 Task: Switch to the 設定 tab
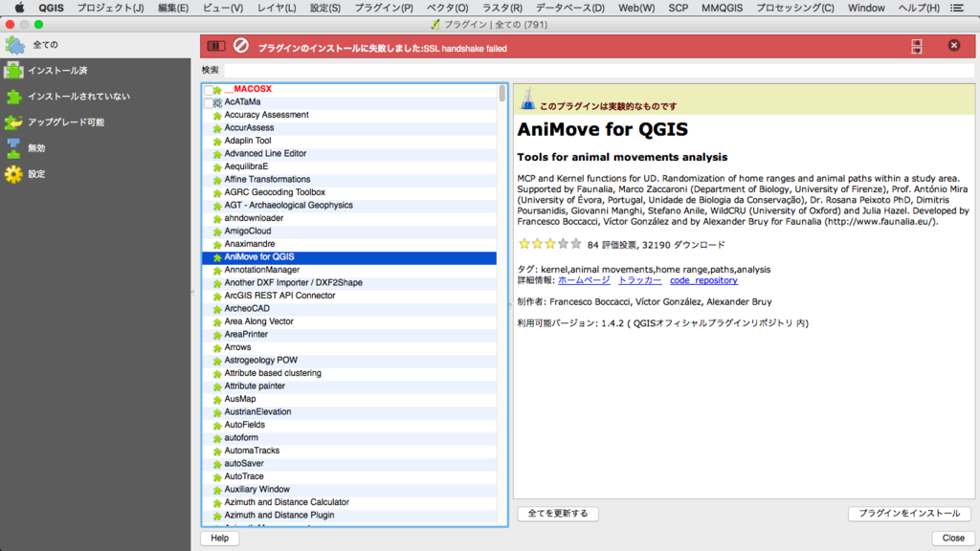(x=95, y=174)
